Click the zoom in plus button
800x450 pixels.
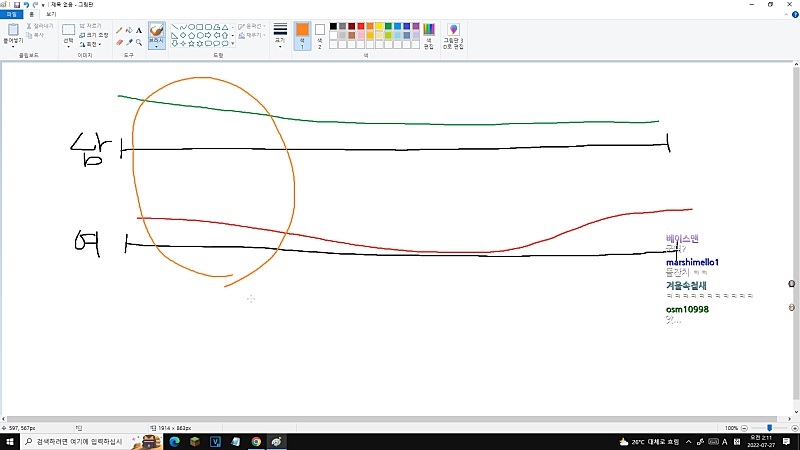[x=794, y=428]
